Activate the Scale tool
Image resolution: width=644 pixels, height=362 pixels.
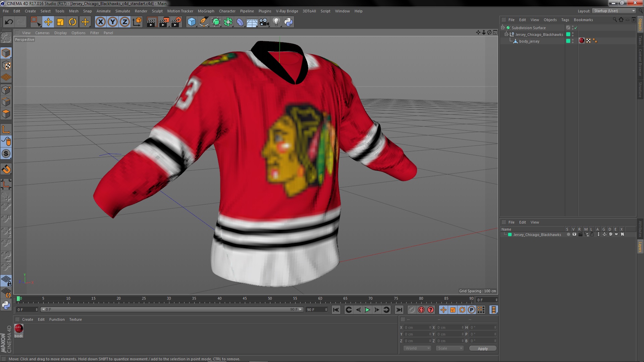pyautogui.click(x=60, y=22)
